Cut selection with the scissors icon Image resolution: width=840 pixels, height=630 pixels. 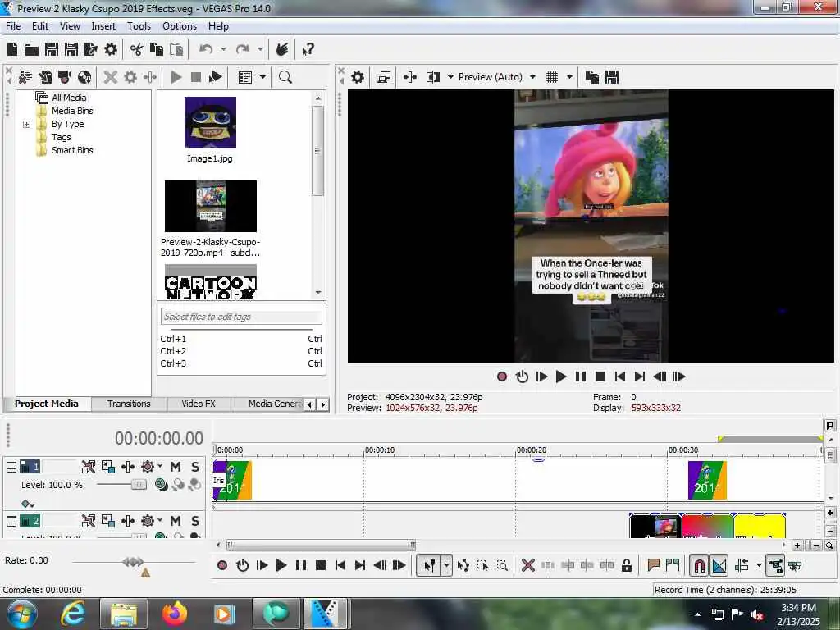coord(137,50)
